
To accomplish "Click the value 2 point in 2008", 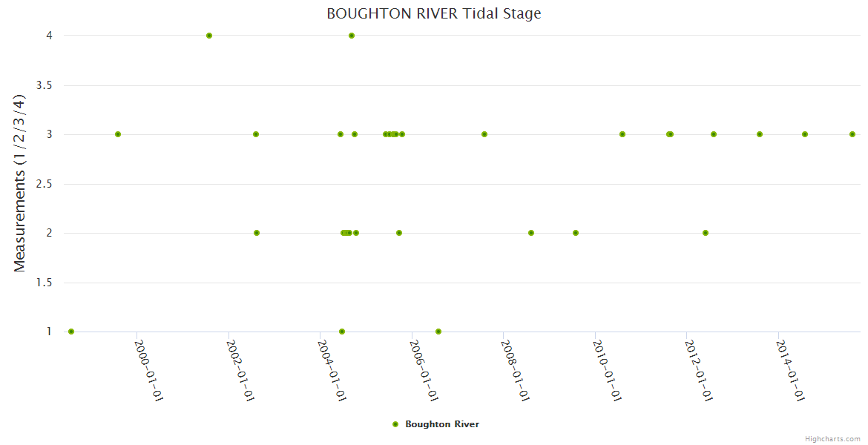I will tap(531, 233).
